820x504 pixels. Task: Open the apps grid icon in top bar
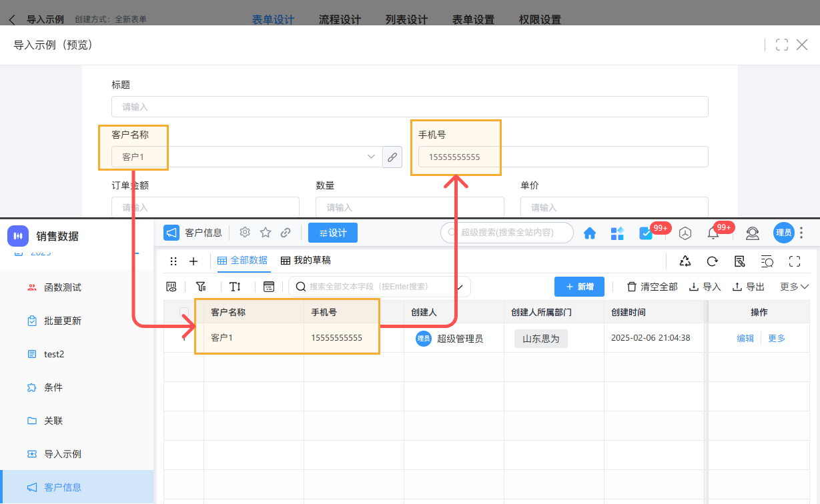(617, 233)
